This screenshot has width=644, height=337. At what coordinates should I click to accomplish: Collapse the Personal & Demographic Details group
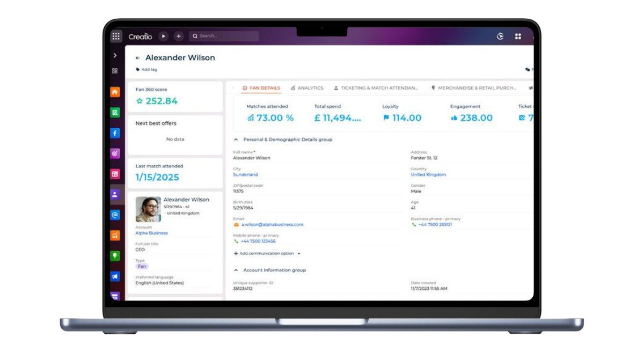coord(235,139)
